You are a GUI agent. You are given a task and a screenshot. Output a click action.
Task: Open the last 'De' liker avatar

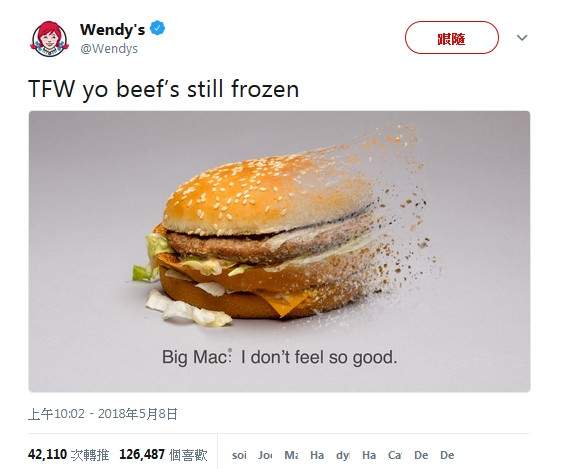(x=447, y=455)
